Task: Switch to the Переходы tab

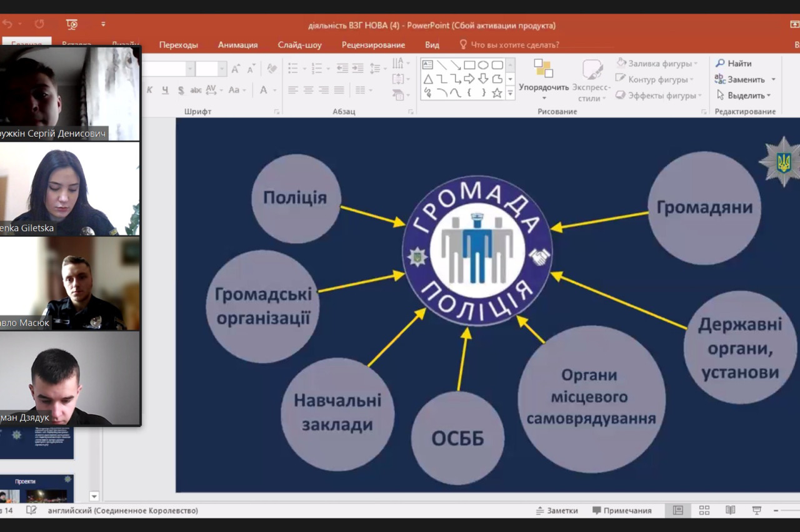Action: coord(179,45)
